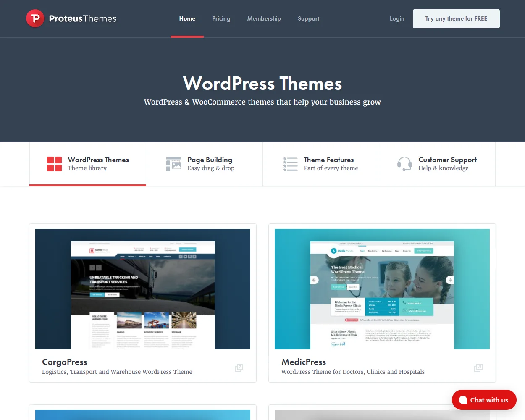Click the WordPress Themes grid icon

point(54,164)
